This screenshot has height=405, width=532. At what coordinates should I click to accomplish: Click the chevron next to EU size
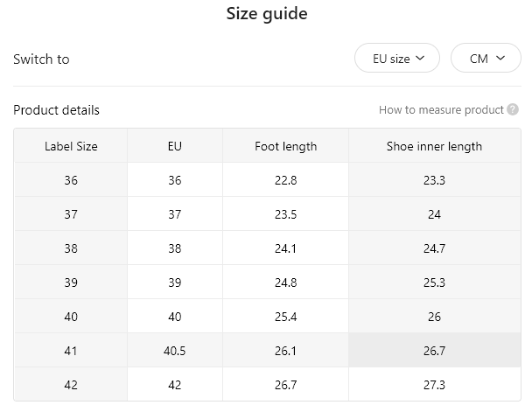click(420, 58)
